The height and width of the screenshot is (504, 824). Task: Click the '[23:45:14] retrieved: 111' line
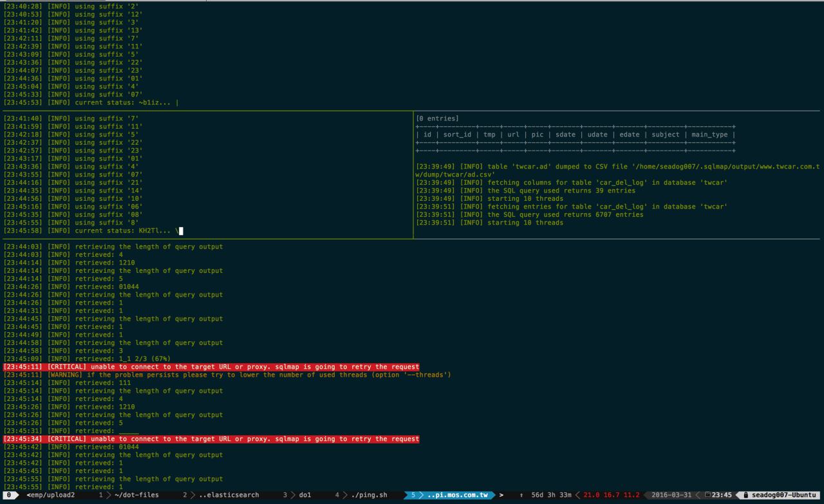point(67,383)
